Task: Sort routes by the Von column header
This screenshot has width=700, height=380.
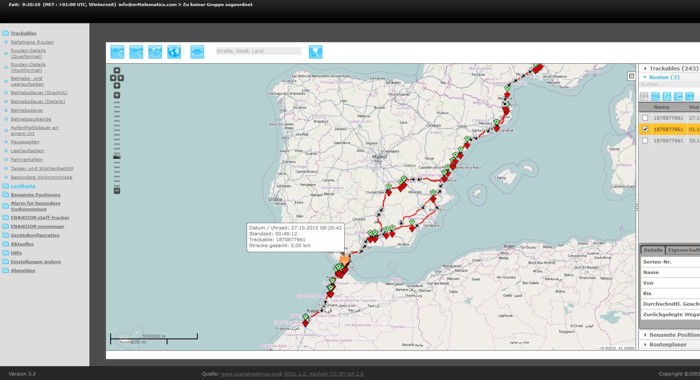Action: click(693, 107)
